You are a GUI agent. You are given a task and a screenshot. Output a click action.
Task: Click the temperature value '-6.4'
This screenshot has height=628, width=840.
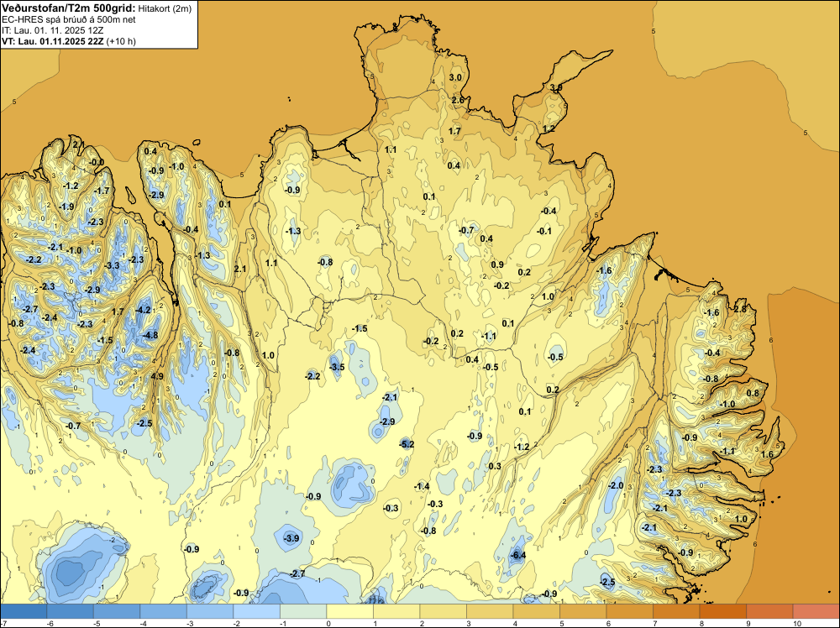click(x=518, y=555)
